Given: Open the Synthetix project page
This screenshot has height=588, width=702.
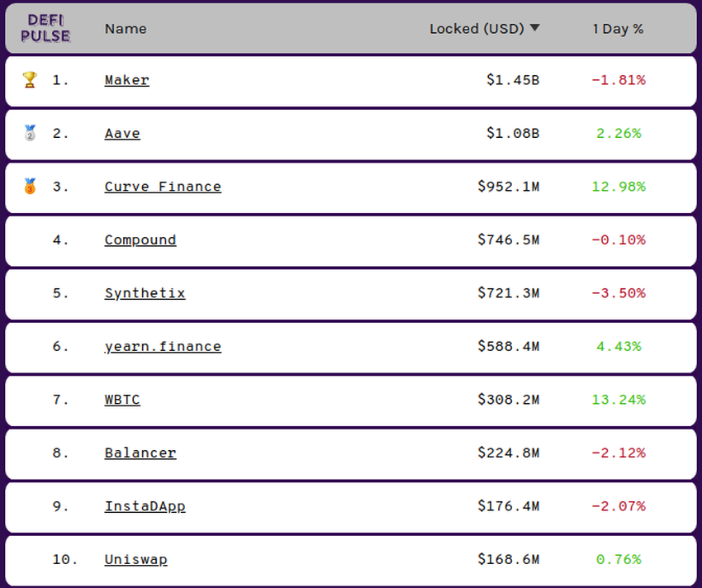Looking at the screenshot, I should tap(145, 293).
